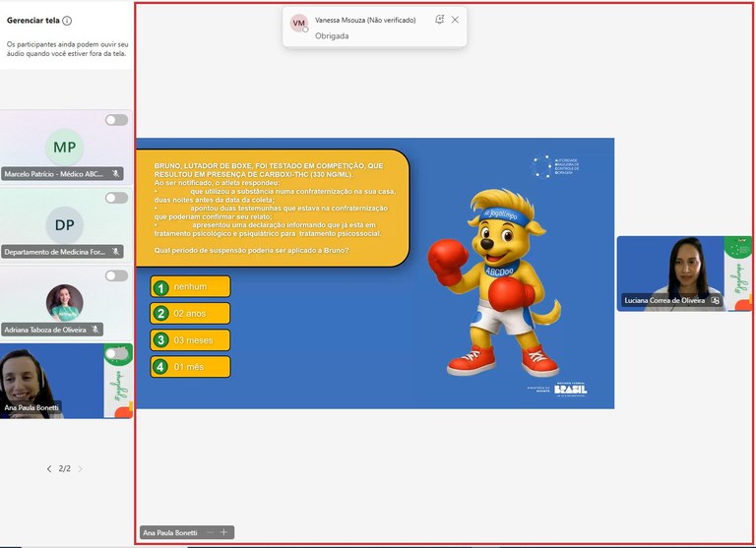Select answer option 'nenhum'
The width and height of the screenshot is (756, 548).
click(x=191, y=286)
